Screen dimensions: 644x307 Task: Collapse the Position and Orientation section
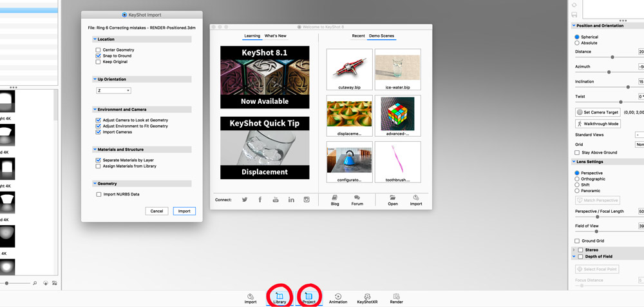point(574,26)
